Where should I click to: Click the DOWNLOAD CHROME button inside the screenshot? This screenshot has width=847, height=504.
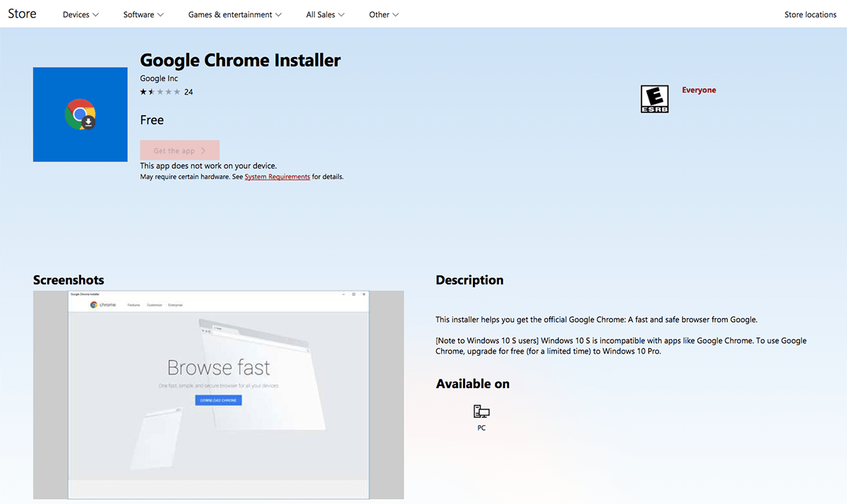point(217,400)
